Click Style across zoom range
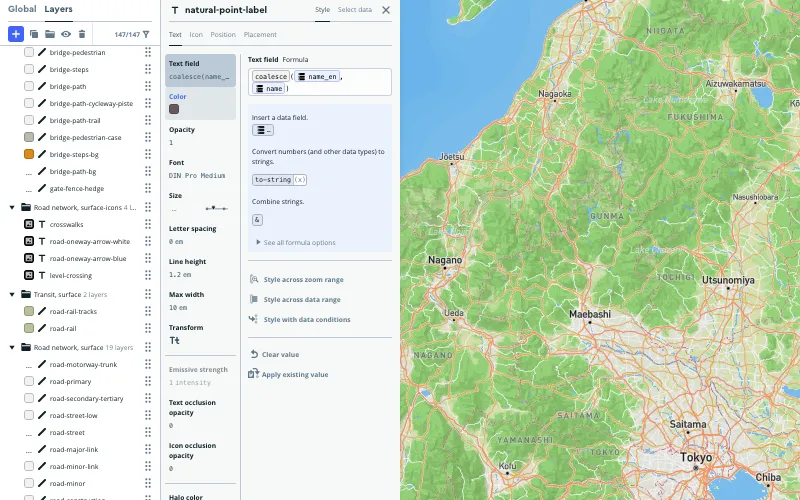 pos(303,280)
